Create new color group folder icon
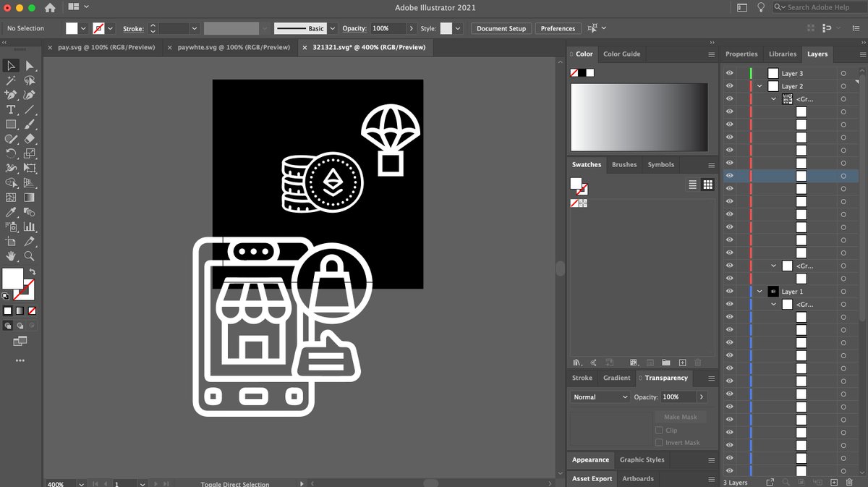This screenshot has height=487, width=868. 665,363
